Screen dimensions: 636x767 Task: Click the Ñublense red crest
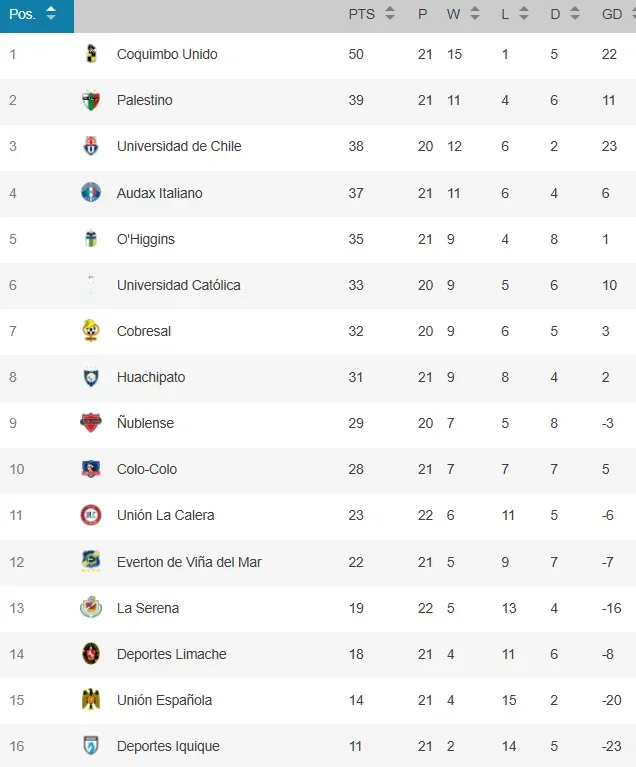coord(91,423)
